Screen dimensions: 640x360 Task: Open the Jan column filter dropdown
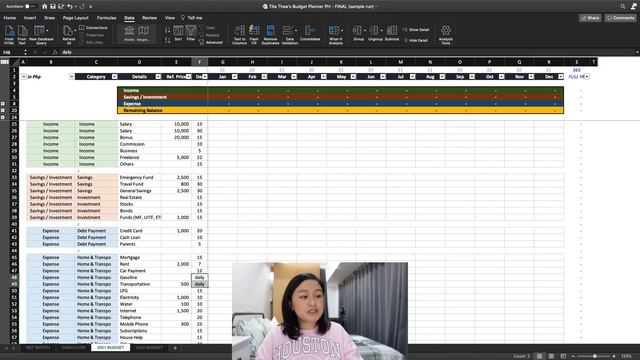click(234, 77)
